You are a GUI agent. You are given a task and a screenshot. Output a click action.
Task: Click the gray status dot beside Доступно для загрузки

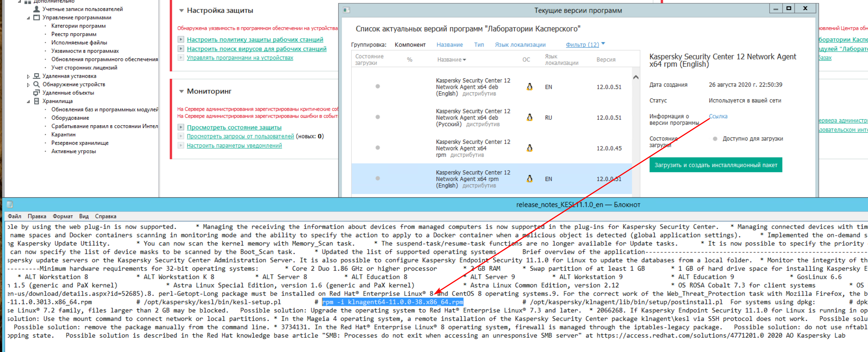tap(715, 139)
